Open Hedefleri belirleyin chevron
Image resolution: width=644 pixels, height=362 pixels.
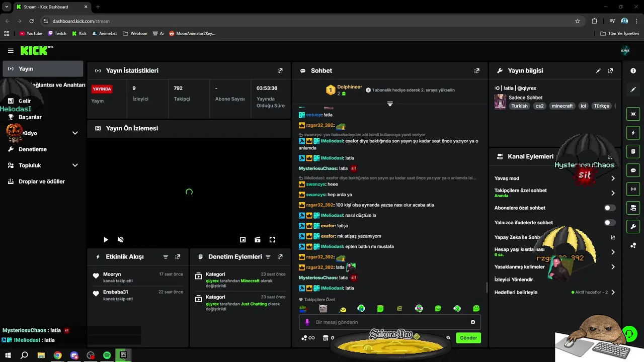coord(613,292)
